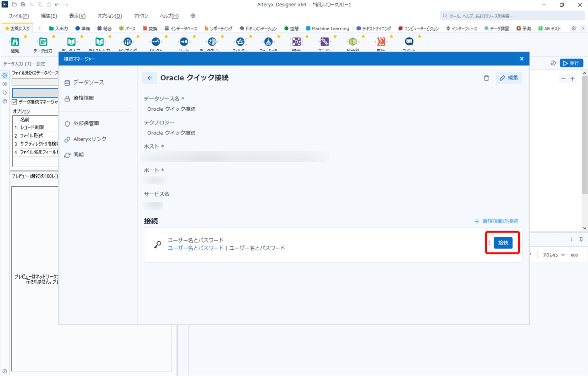Image resolution: width=588 pixels, height=376 pixels.
Task: Open 資格情報 in connection manager sidebar
Action: [79, 98]
